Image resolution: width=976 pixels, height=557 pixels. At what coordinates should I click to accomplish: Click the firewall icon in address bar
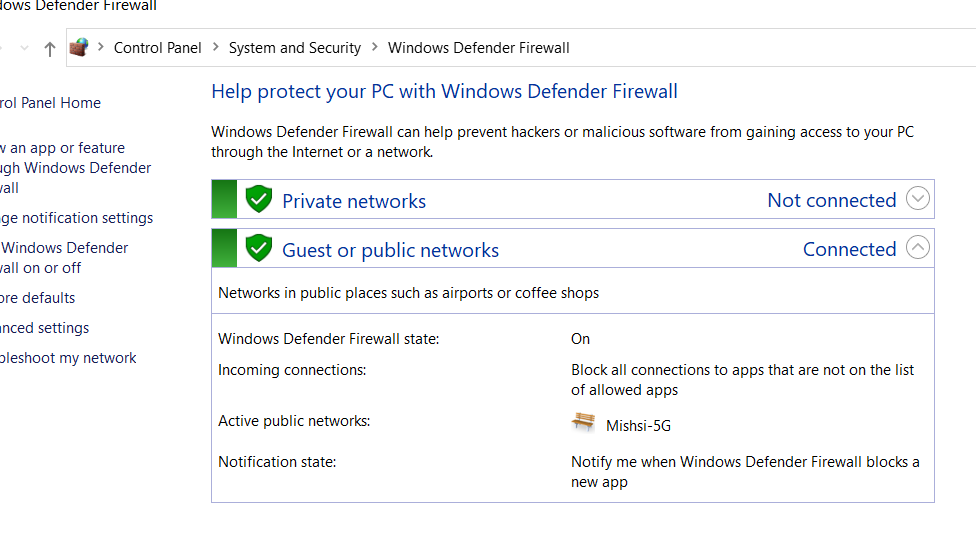(x=79, y=47)
